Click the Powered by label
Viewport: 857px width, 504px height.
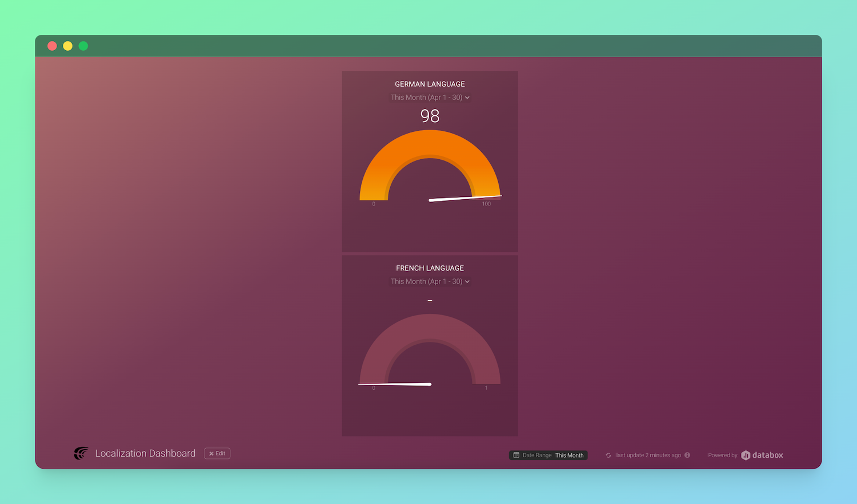coord(723,455)
